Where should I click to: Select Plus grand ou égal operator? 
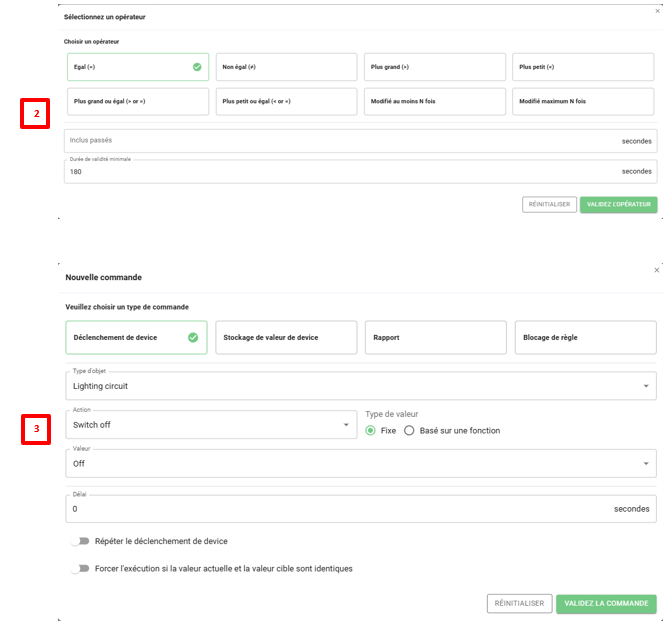click(136, 101)
